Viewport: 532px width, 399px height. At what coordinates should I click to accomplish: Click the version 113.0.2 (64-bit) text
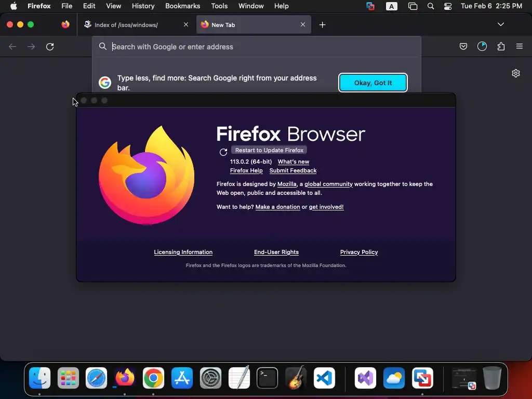(251, 162)
